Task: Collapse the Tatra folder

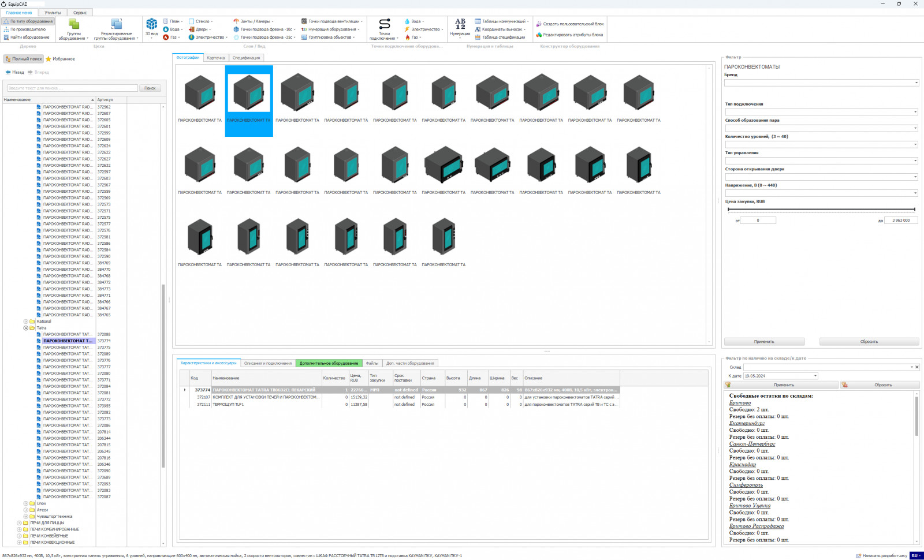Action: pyautogui.click(x=25, y=328)
